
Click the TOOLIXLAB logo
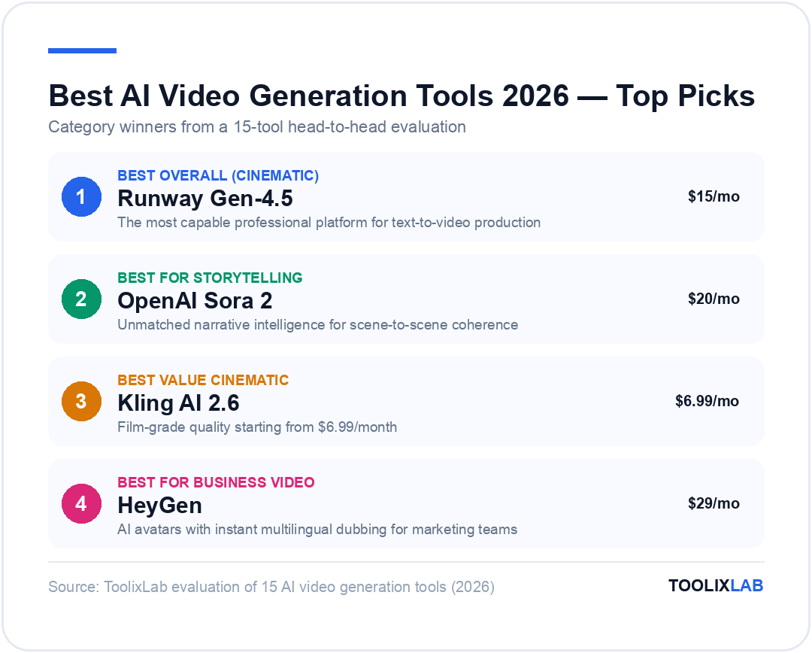click(716, 585)
